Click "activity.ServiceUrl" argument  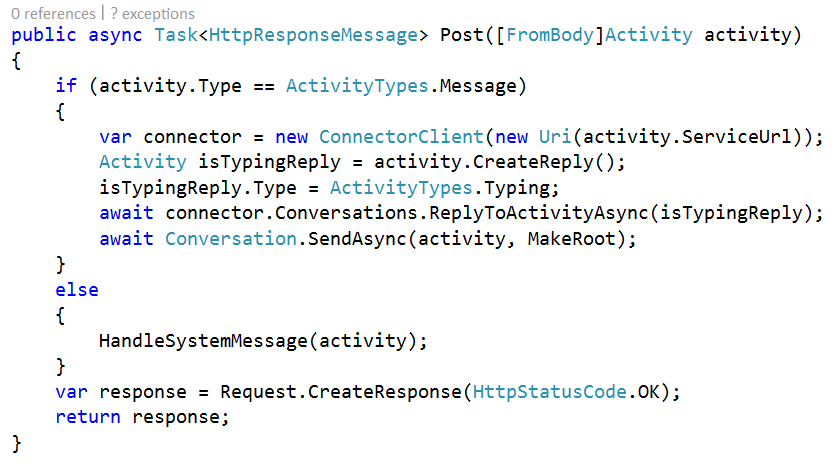click(x=687, y=137)
